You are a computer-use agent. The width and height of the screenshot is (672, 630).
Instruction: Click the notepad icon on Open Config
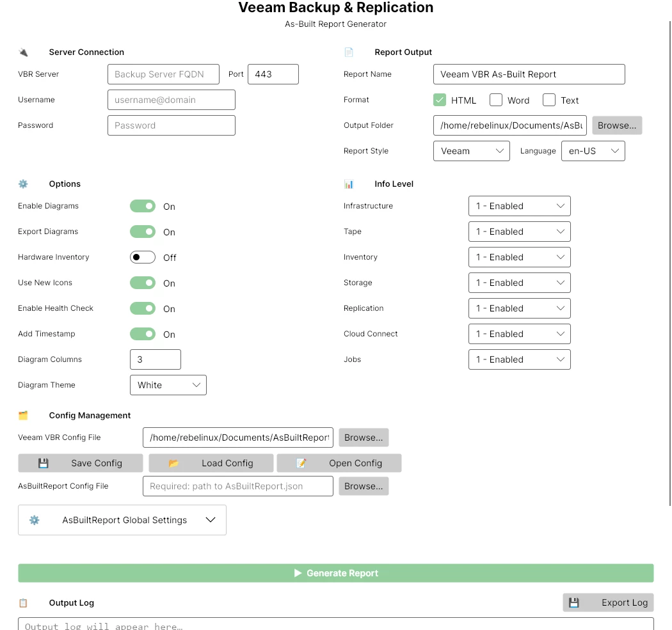(301, 464)
